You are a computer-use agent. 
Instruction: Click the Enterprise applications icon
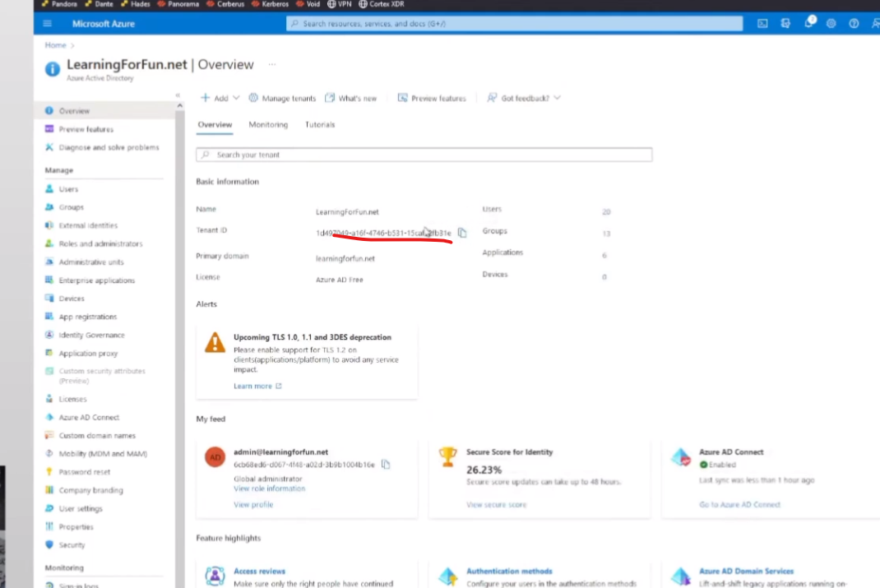(x=49, y=280)
